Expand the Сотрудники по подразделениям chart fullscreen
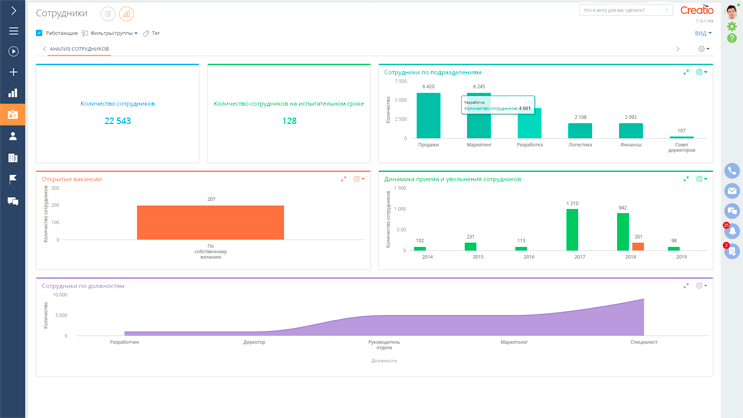This screenshot has width=743, height=418. pos(686,72)
